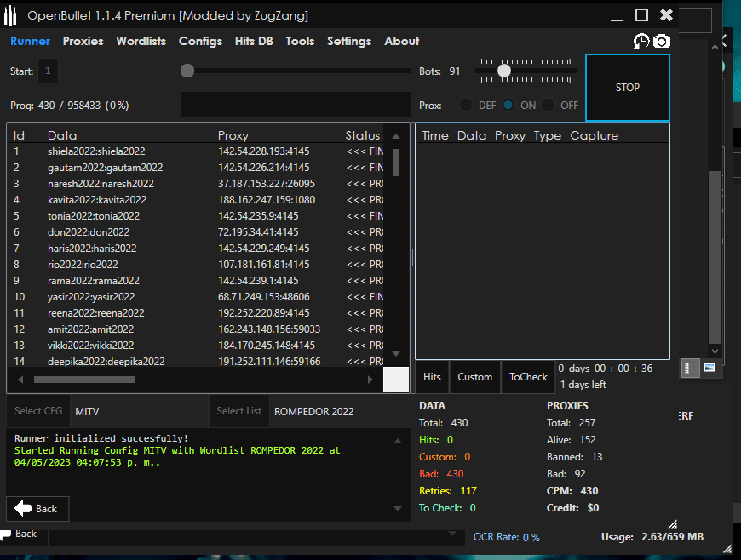This screenshot has width=741, height=560.
Task: Select the OFF proxy radio button
Action: pos(549,106)
